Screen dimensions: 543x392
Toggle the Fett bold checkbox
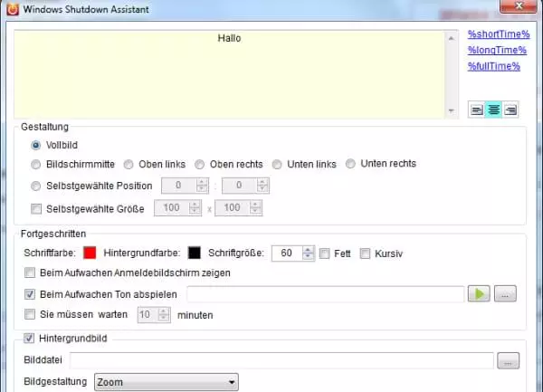click(324, 253)
